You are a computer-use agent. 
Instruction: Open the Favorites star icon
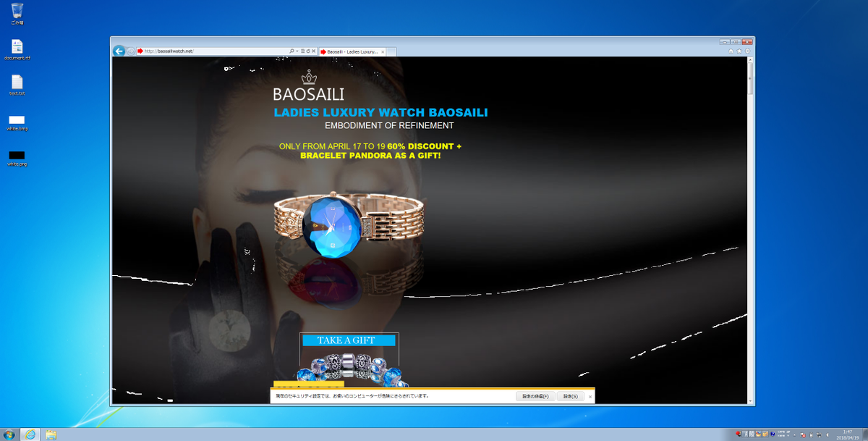click(739, 51)
